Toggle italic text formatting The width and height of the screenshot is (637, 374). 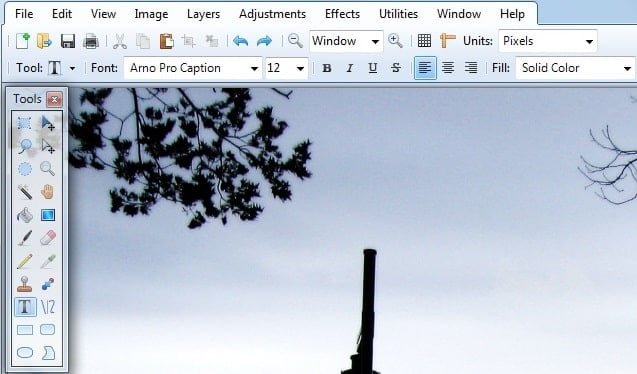(x=349, y=68)
